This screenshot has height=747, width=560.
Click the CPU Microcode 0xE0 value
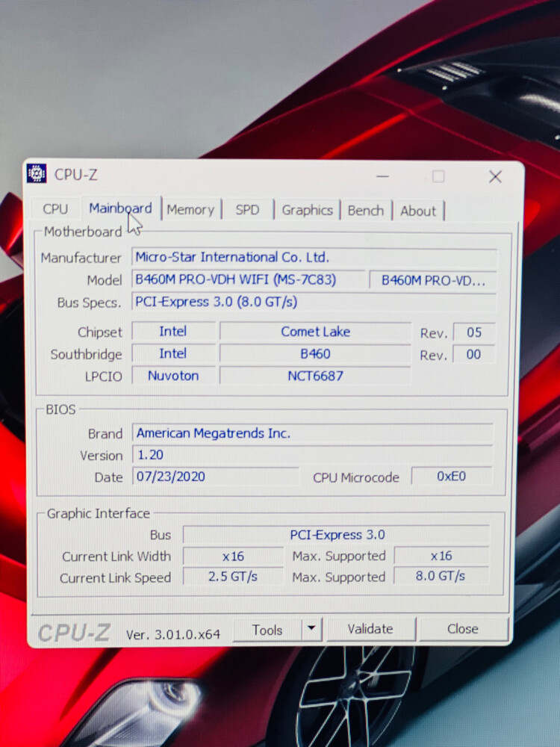click(452, 476)
